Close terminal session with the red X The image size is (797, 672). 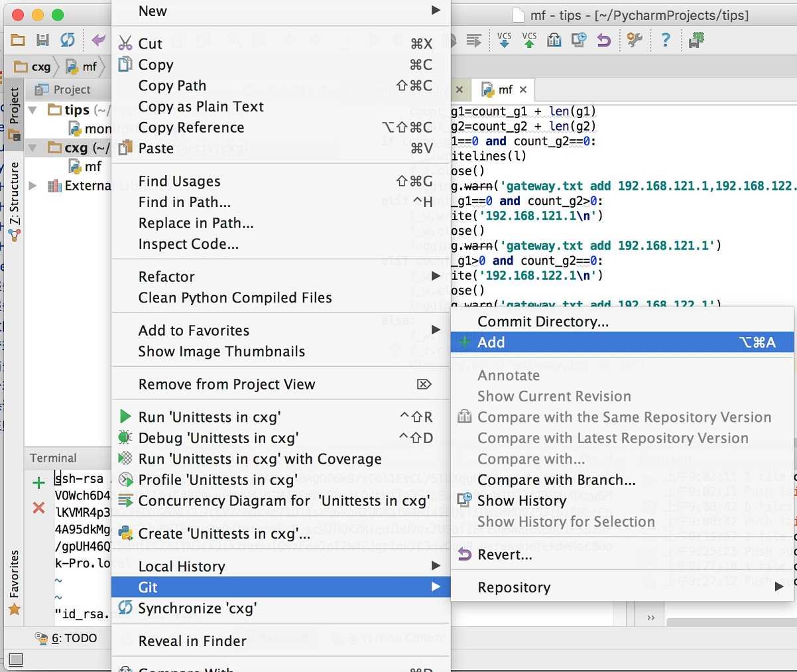pyautogui.click(x=39, y=508)
